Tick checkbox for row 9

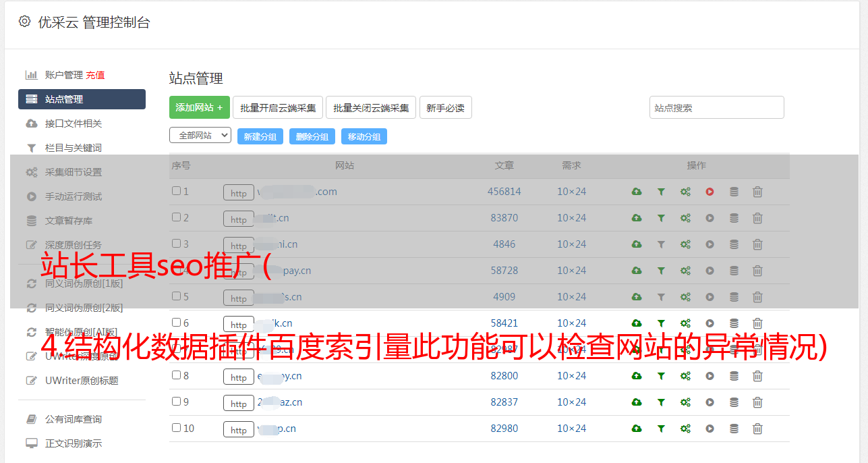(176, 402)
